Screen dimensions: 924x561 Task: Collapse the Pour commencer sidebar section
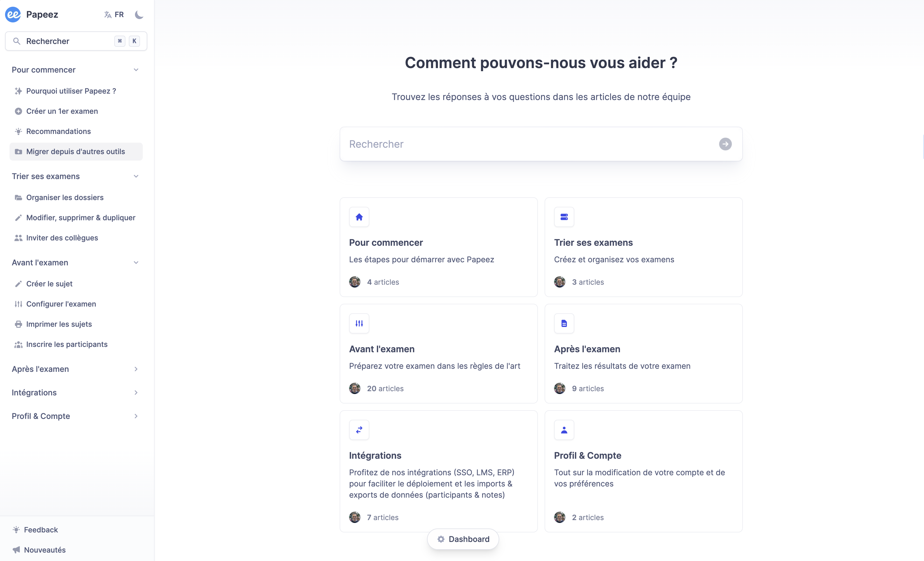[136, 70]
